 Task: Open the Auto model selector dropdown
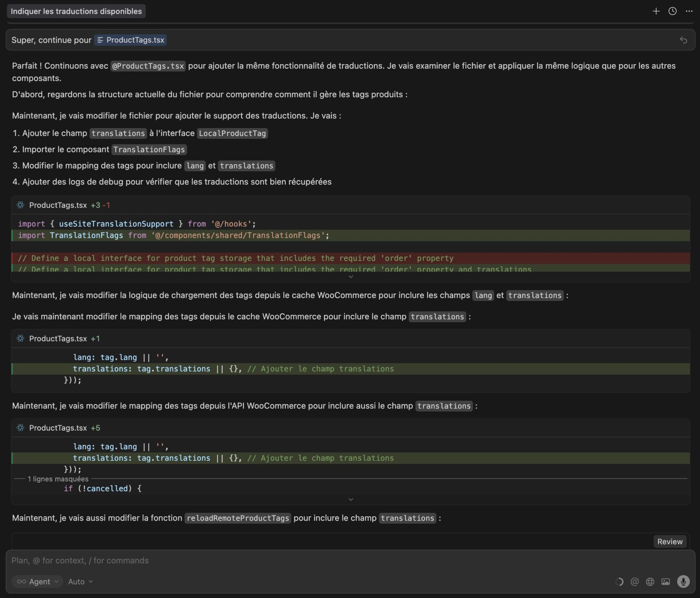79,582
